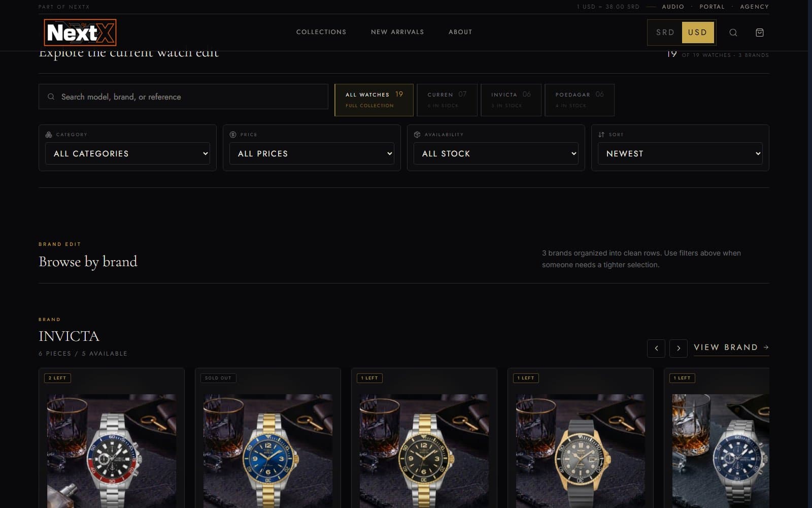812x508 pixels.
Task: Click the NextX logo
Action: point(80,33)
